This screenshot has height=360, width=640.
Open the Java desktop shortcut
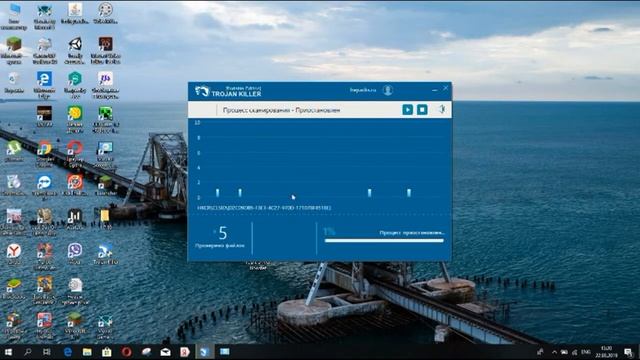75,13
